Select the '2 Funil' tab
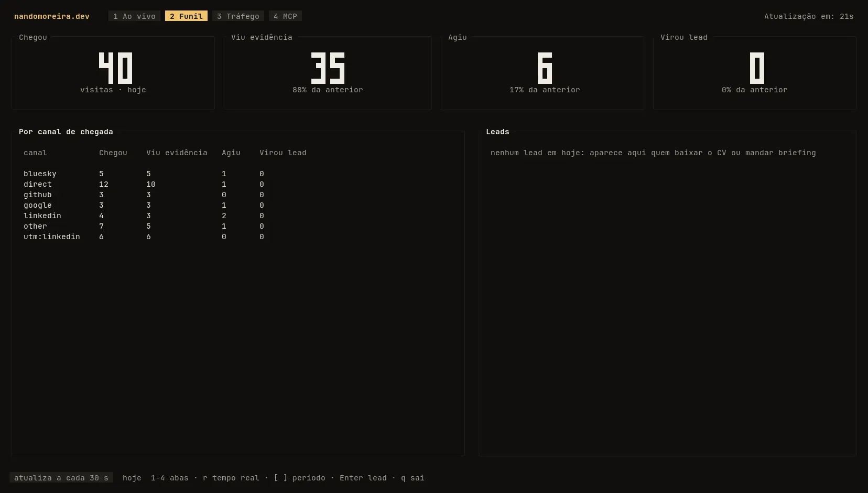The image size is (868, 493). 186,16
